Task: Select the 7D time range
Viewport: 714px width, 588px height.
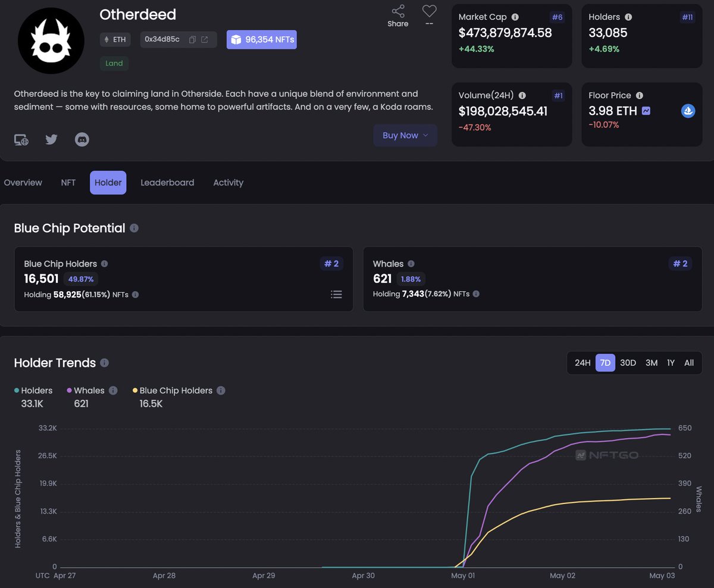Action: tap(605, 362)
